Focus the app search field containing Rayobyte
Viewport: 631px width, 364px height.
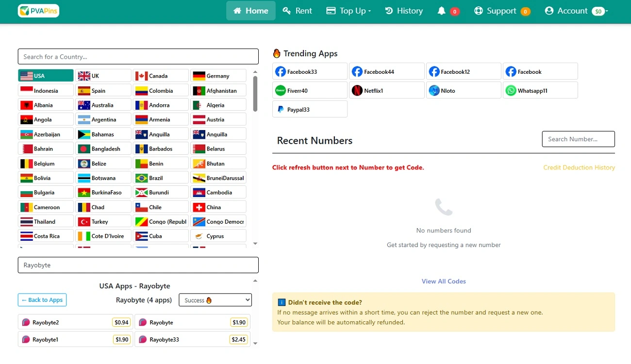[138, 265]
